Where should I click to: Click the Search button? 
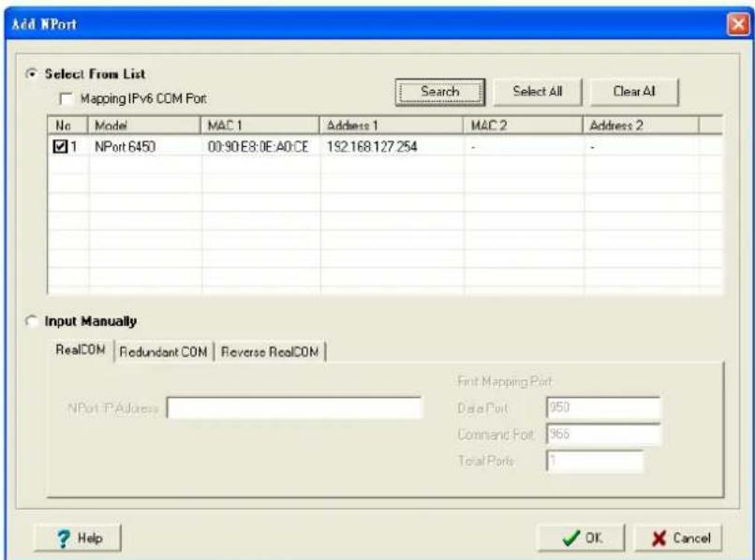439,92
